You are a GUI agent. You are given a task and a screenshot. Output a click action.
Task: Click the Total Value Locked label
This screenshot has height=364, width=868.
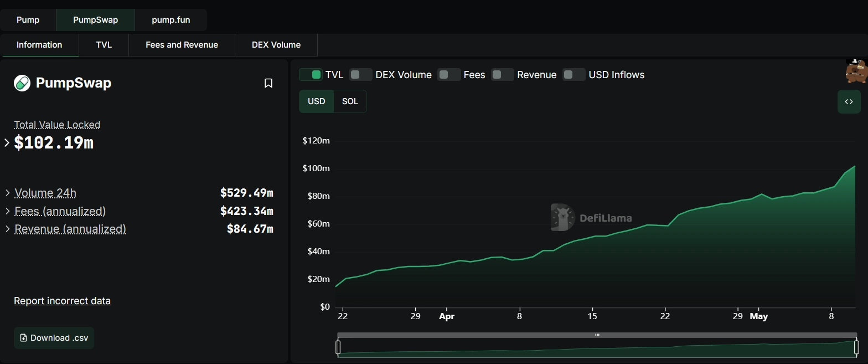click(57, 125)
